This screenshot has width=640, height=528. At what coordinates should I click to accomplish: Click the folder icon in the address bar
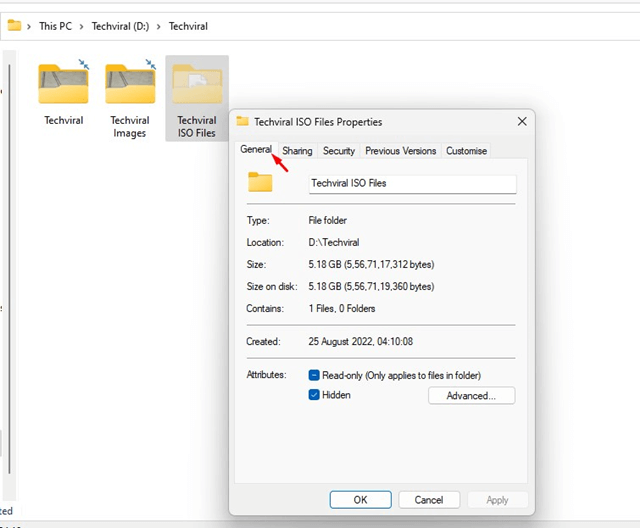click(x=14, y=26)
